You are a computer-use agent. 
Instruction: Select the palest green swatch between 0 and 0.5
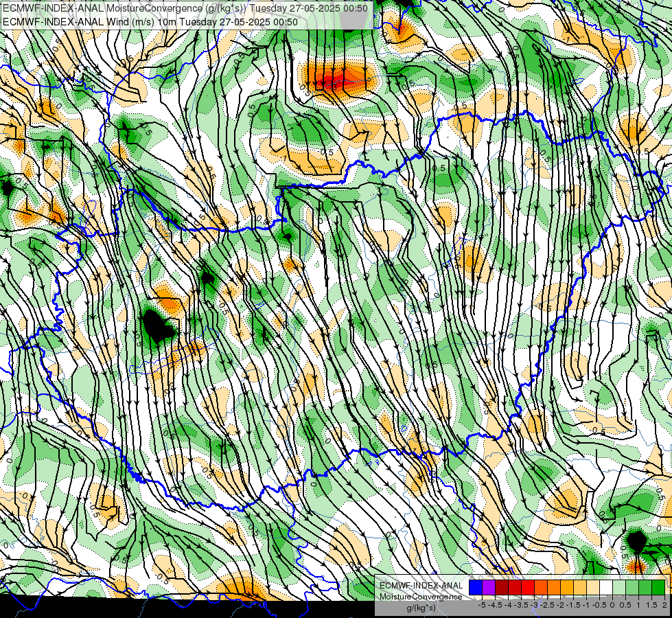pyautogui.click(x=619, y=588)
